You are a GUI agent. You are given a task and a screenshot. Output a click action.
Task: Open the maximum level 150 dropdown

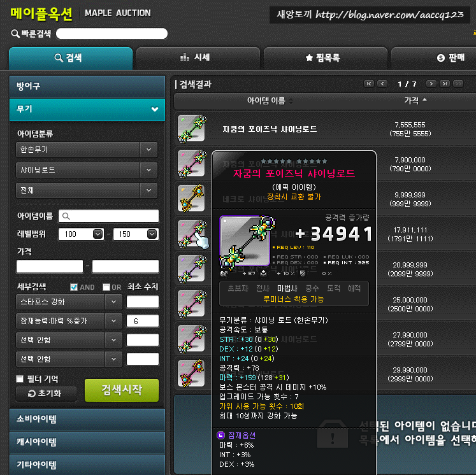152,234
